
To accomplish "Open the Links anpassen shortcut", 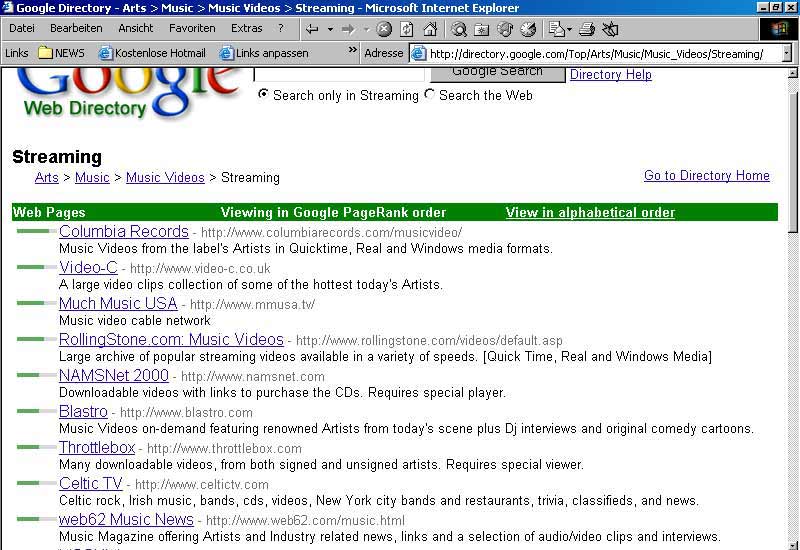I will point(264,53).
